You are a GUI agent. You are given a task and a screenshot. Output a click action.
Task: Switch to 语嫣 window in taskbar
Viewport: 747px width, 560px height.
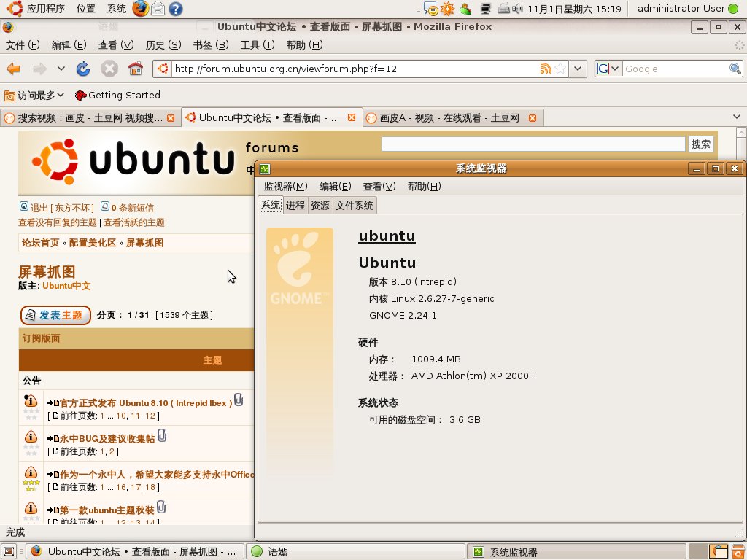click(355, 551)
